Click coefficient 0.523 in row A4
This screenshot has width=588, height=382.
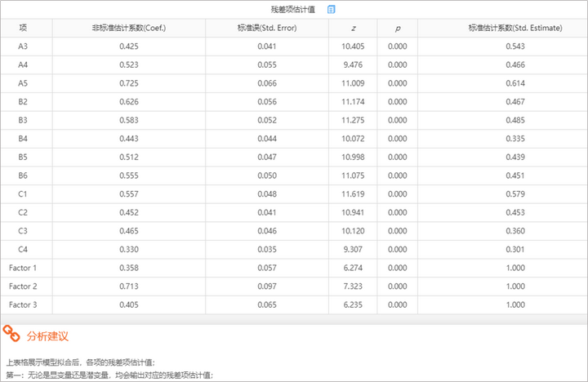[129, 64]
